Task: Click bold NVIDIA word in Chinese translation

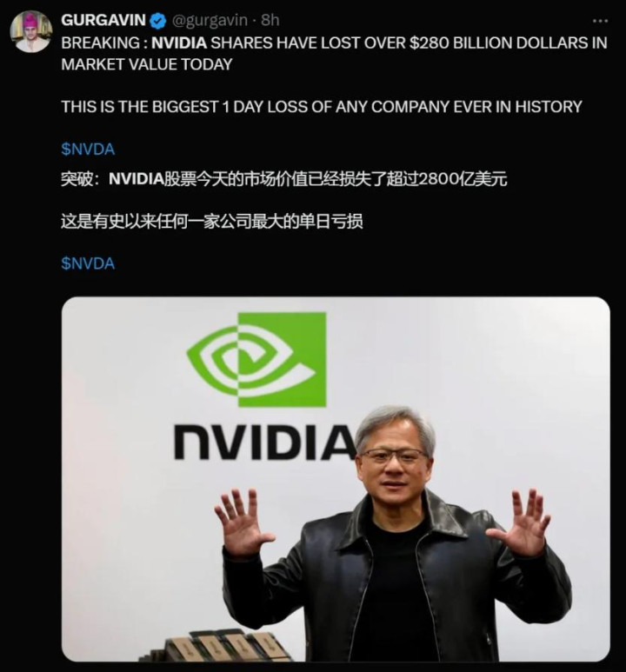Action: (137, 179)
